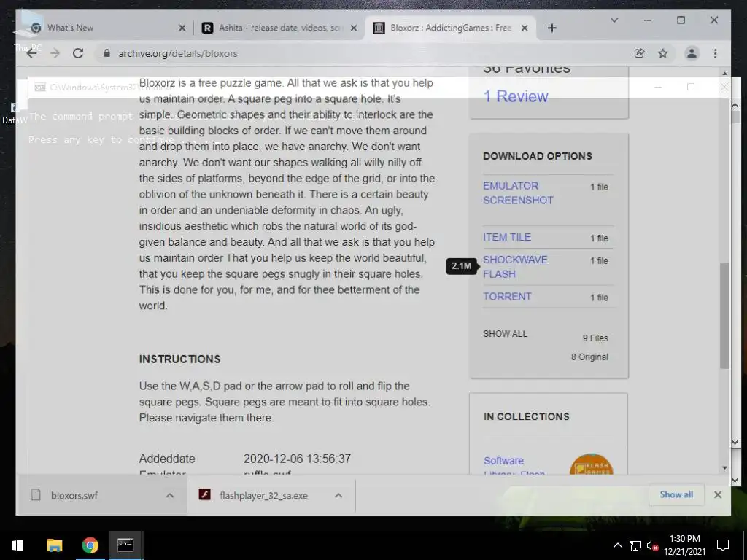Close the downloads bar
The image size is (747, 560).
(x=718, y=495)
